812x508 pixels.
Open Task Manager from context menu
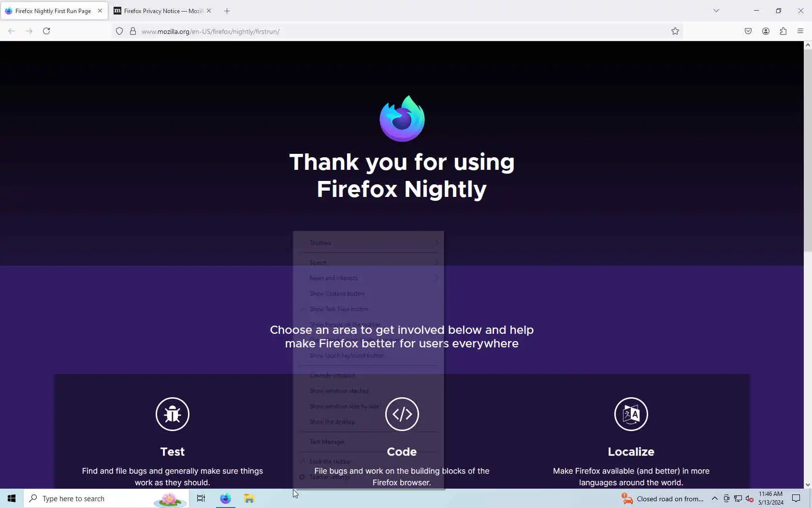click(368, 441)
